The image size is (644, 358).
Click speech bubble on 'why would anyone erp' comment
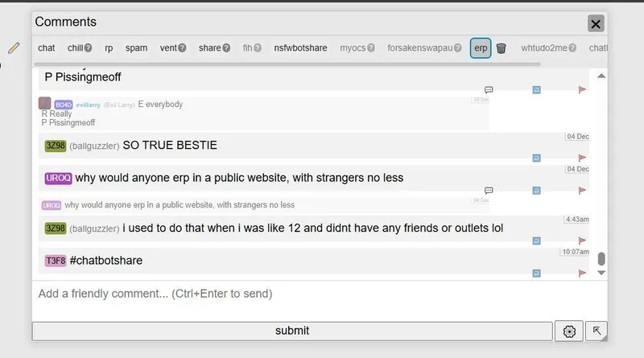coord(489,190)
